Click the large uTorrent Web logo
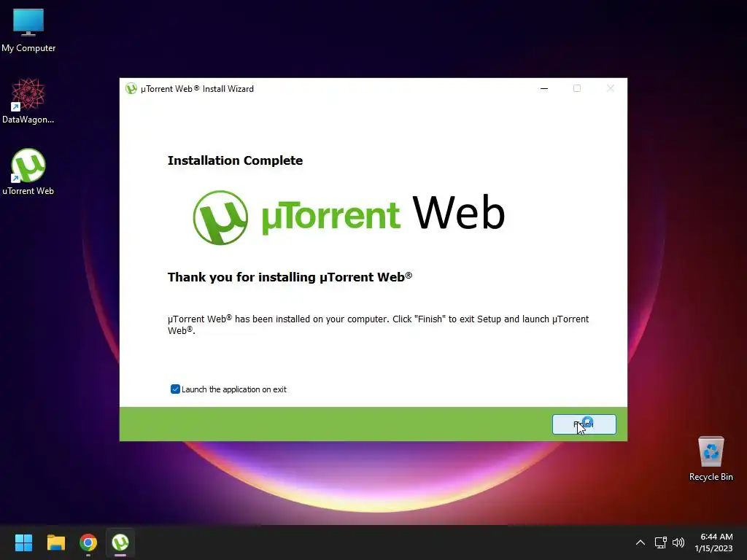The height and width of the screenshot is (560, 747). (x=349, y=217)
